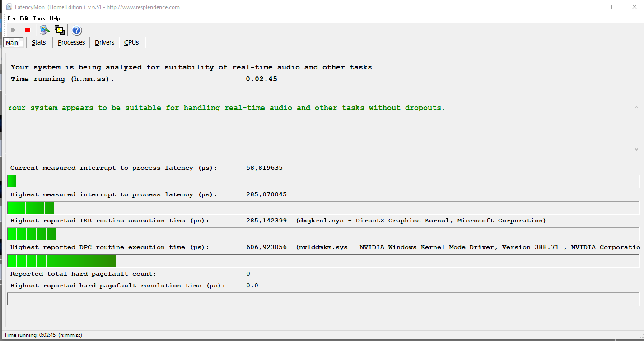Click the ISR value 285,142399
Image resolution: width=644 pixels, height=341 pixels.
coord(266,221)
